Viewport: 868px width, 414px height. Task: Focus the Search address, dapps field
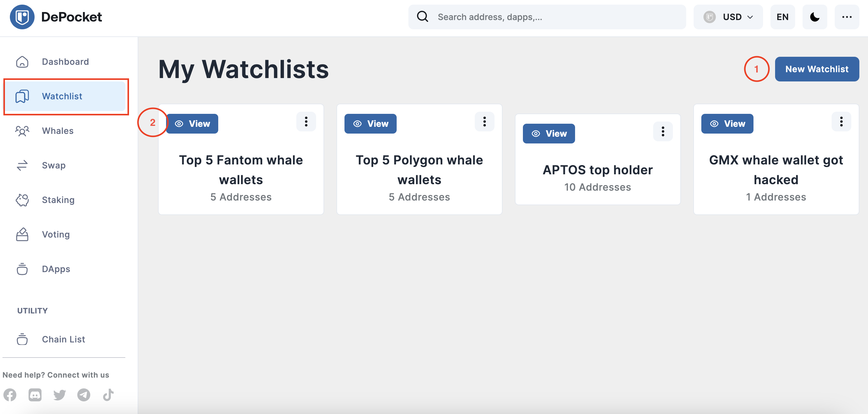pyautogui.click(x=547, y=17)
